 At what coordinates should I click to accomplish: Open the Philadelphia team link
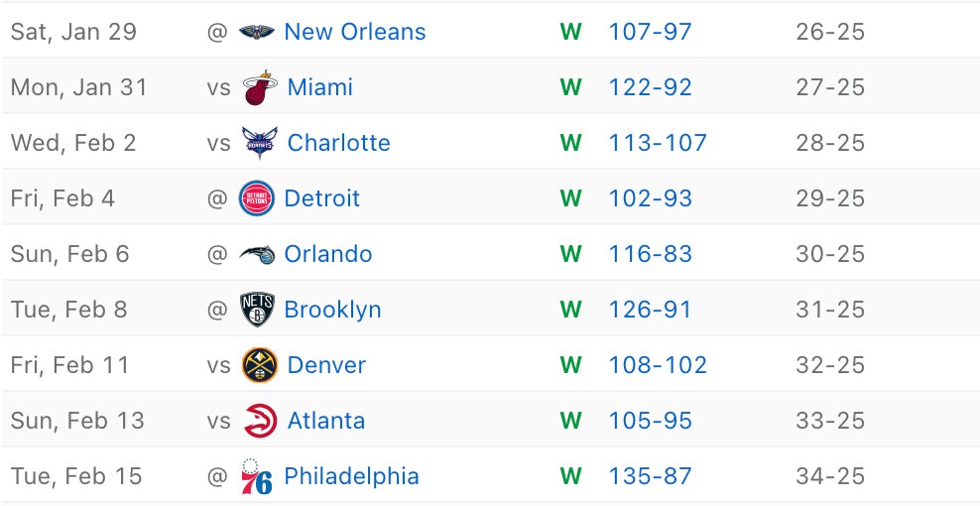351,476
